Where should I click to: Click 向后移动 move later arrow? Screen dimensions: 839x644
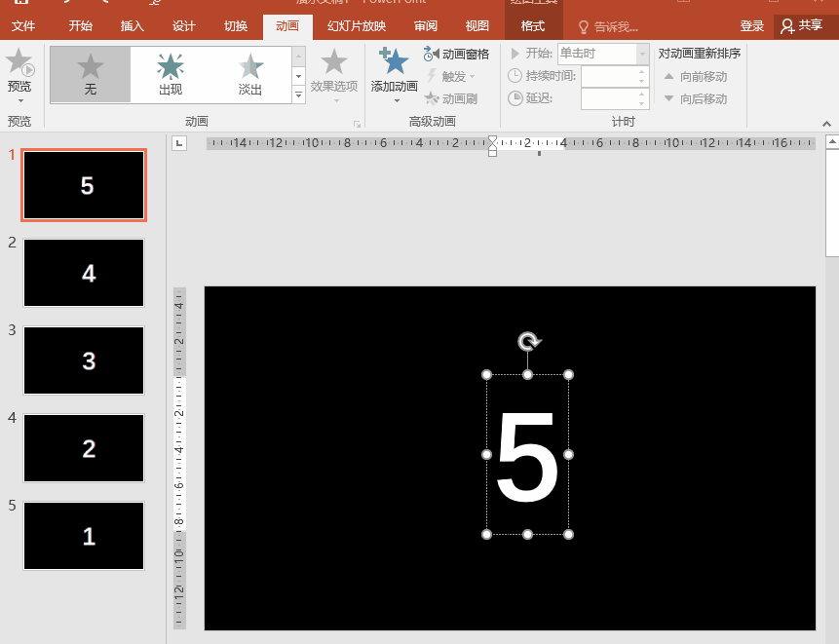[668, 98]
